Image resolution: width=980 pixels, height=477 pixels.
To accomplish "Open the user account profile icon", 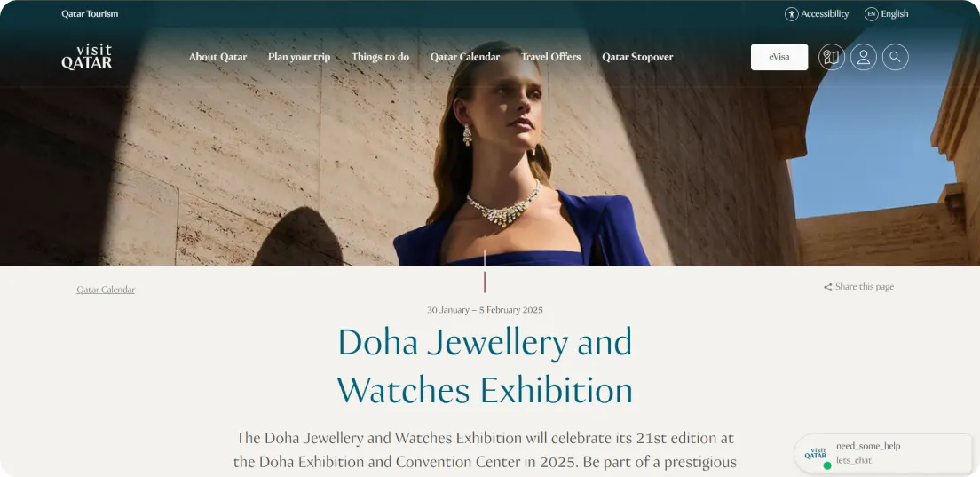I will 863,57.
